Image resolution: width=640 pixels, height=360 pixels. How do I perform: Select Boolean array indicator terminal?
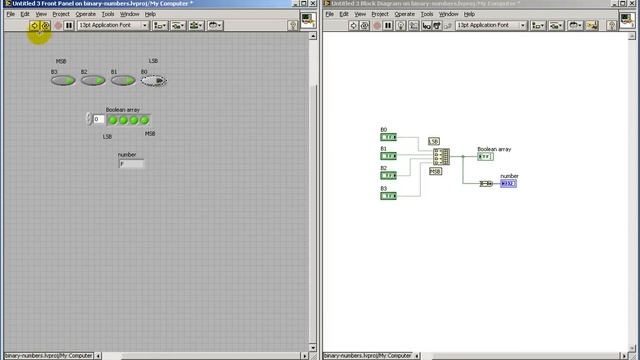(485, 156)
